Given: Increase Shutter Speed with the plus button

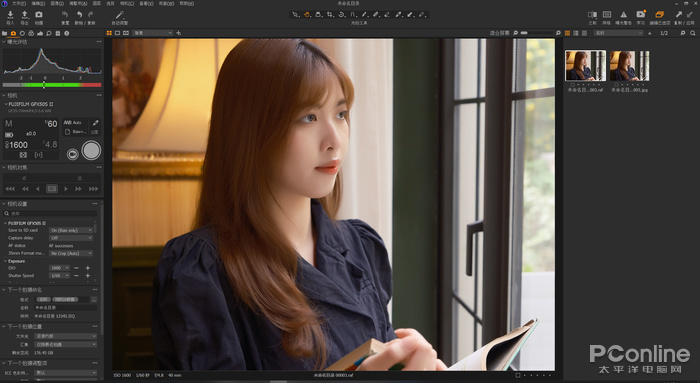Looking at the screenshot, I should coord(88,275).
